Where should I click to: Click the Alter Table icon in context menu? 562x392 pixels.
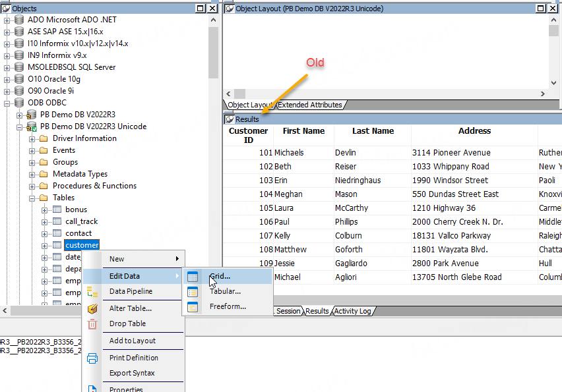point(92,308)
